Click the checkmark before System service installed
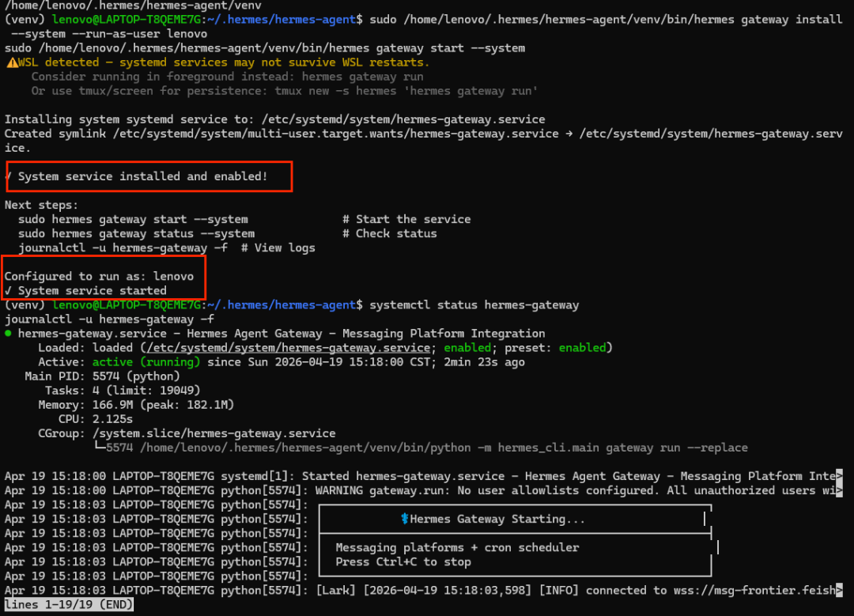 click(9, 176)
